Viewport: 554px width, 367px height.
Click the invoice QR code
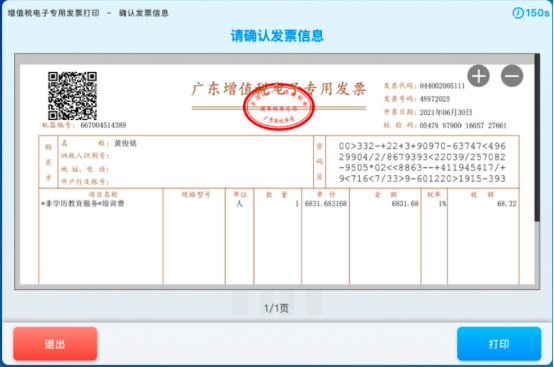pos(72,96)
